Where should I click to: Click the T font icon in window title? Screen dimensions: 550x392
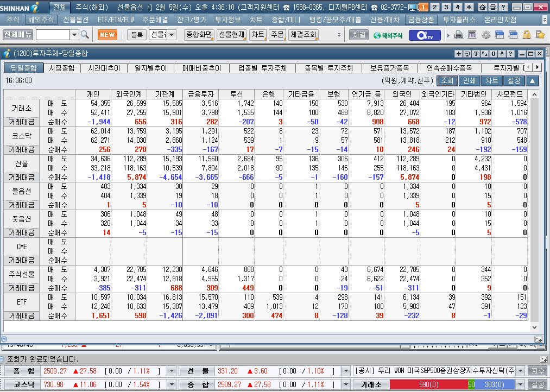(x=476, y=54)
